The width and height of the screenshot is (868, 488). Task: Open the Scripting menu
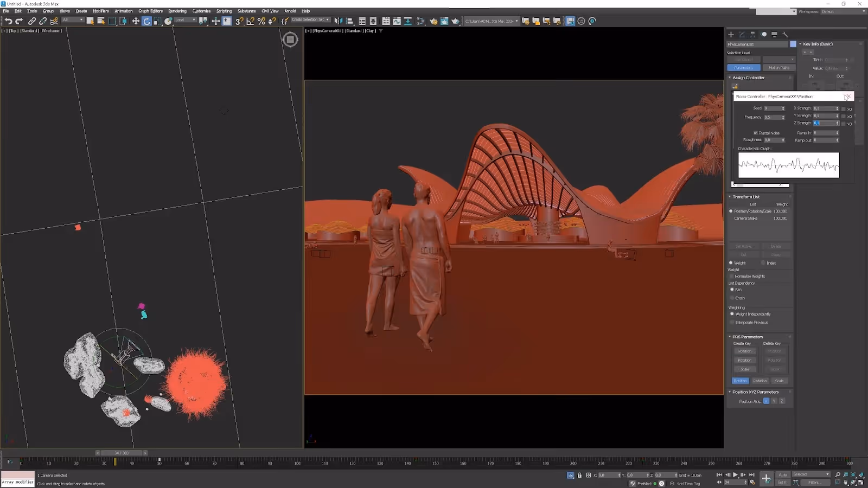pyautogui.click(x=224, y=11)
